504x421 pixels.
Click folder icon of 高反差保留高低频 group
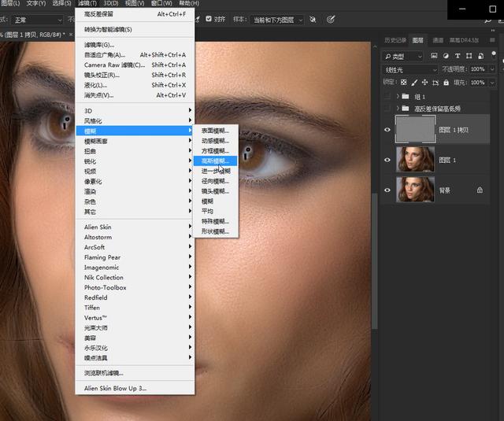pyautogui.click(x=406, y=109)
